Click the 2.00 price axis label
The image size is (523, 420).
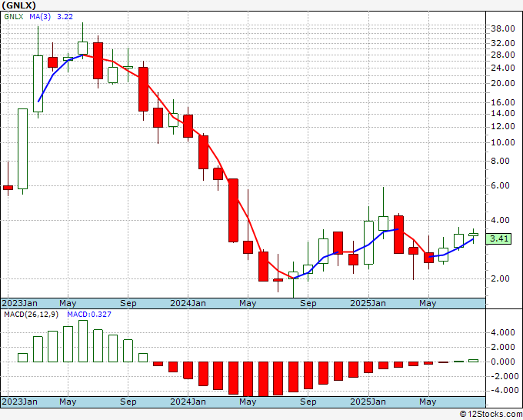(501, 278)
